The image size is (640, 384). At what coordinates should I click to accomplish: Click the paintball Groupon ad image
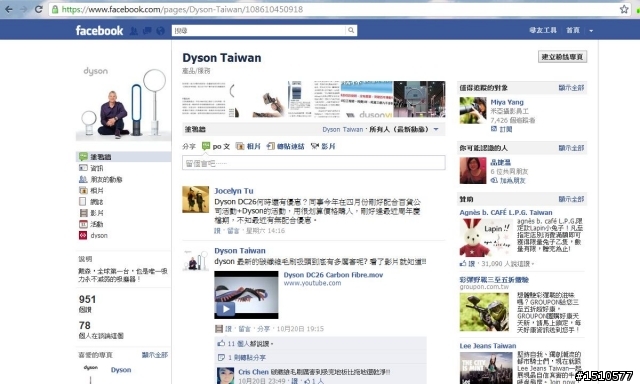point(484,312)
